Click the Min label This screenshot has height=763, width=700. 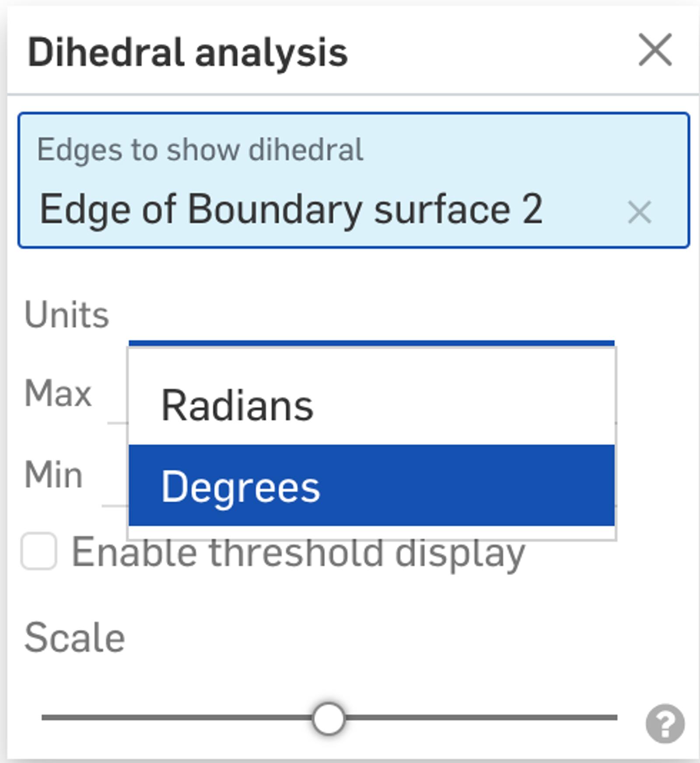[53, 475]
